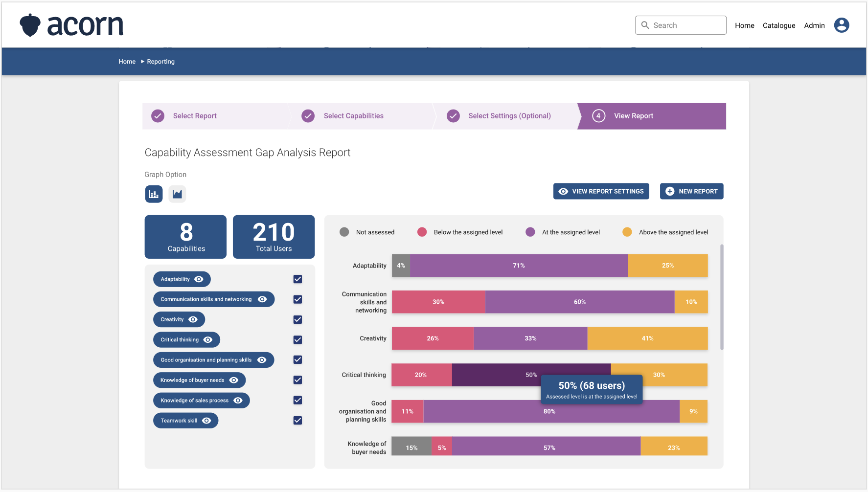The image size is (868, 492).
Task: Open the user profile avatar menu
Action: click(842, 25)
